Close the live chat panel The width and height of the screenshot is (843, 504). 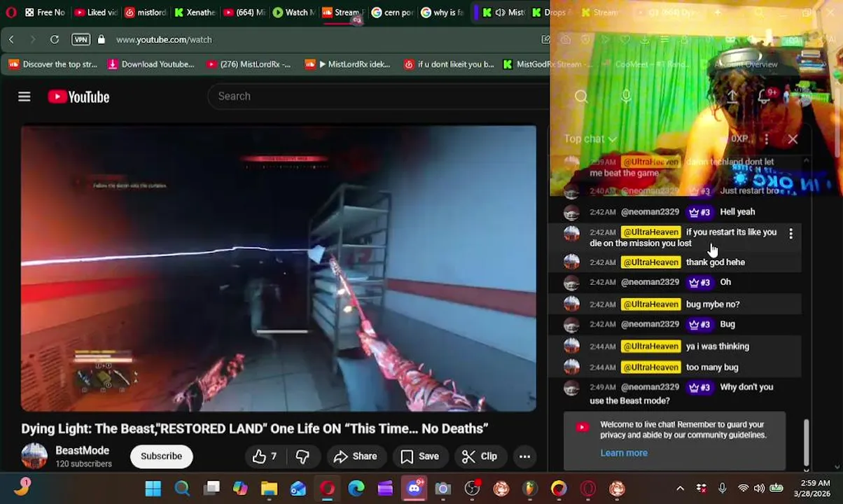click(x=793, y=139)
